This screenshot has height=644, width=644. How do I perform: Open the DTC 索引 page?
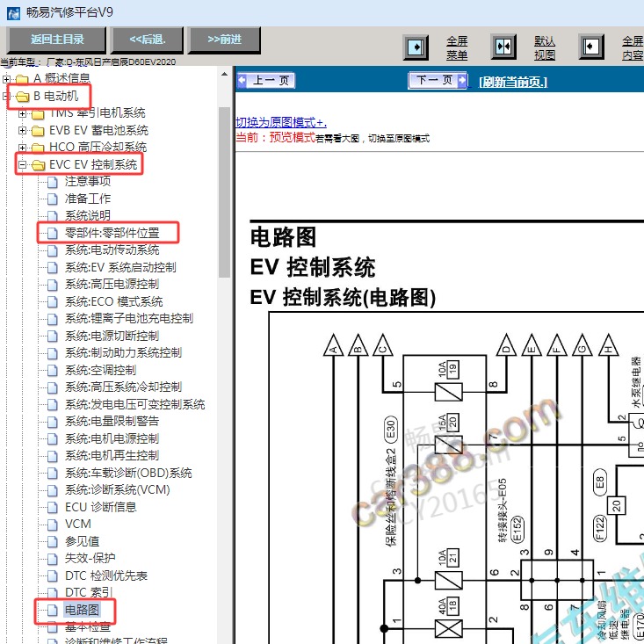[89, 592]
